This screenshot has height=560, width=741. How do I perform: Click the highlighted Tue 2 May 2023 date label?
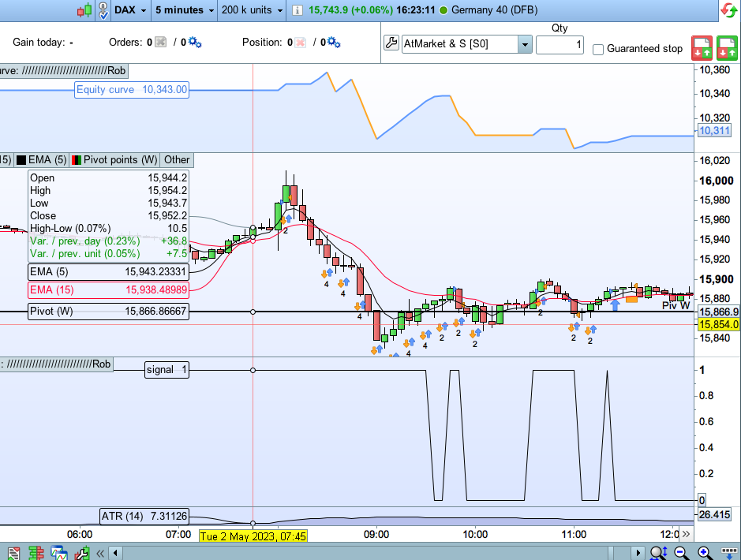tap(253, 536)
